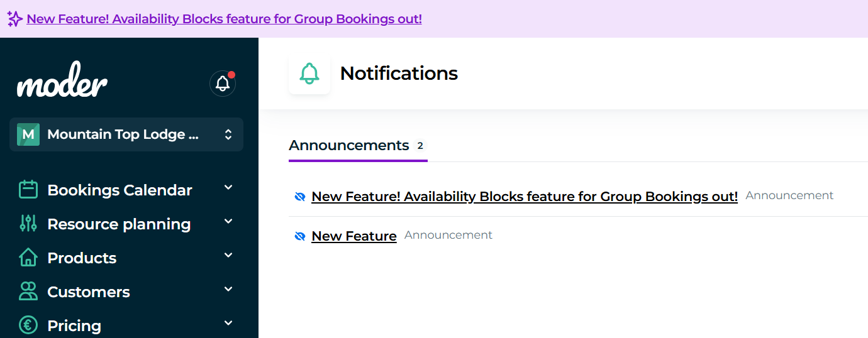Expand the Customers chevron
The height and width of the screenshot is (338, 868).
[x=228, y=290]
